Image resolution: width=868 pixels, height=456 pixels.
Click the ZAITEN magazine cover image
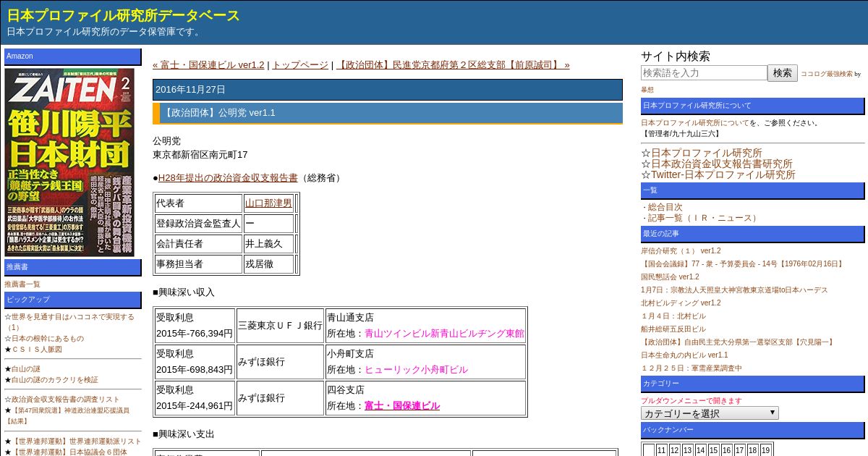tap(69, 161)
